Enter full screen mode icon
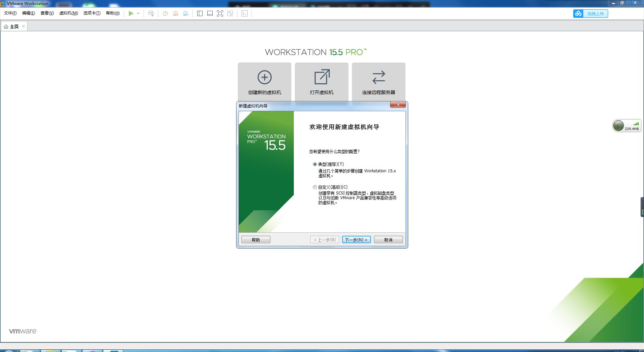 coord(220,13)
